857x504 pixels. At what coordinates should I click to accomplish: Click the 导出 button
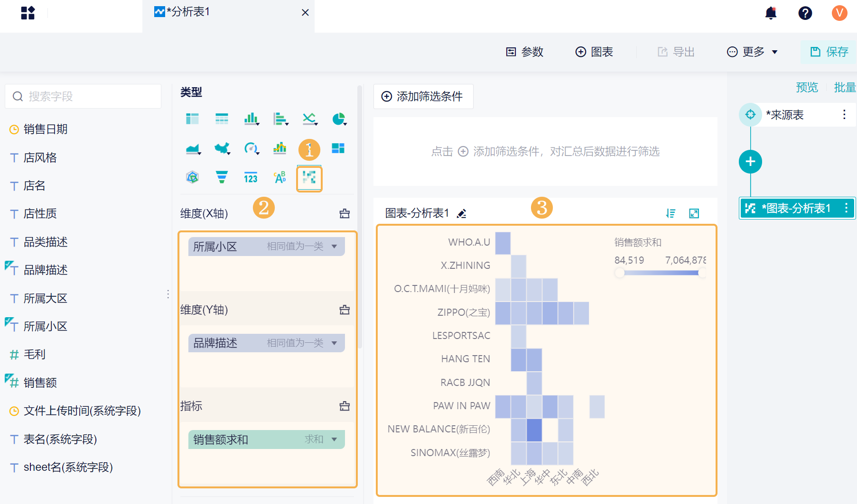pos(676,52)
